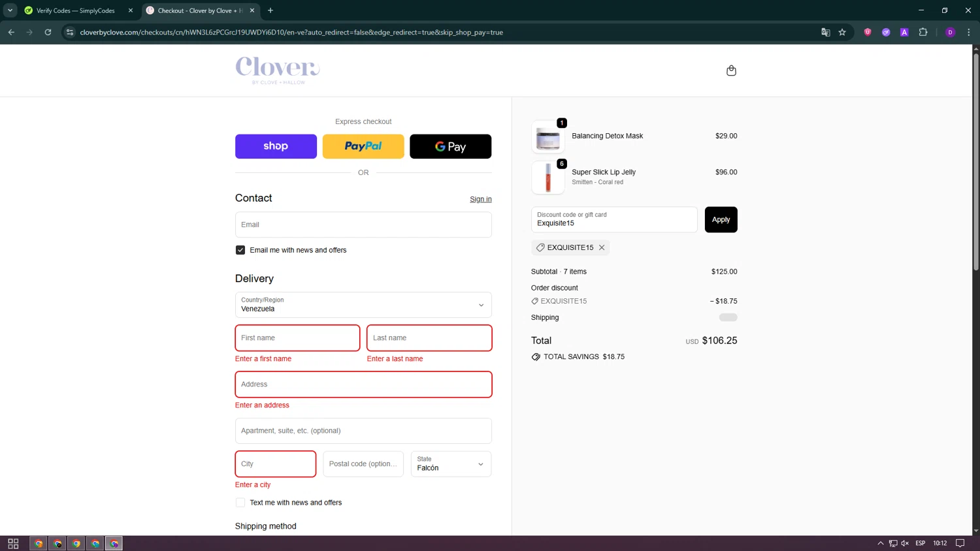Open the tab search dropdown arrow
The width and height of the screenshot is (980, 551).
coord(10,10)
